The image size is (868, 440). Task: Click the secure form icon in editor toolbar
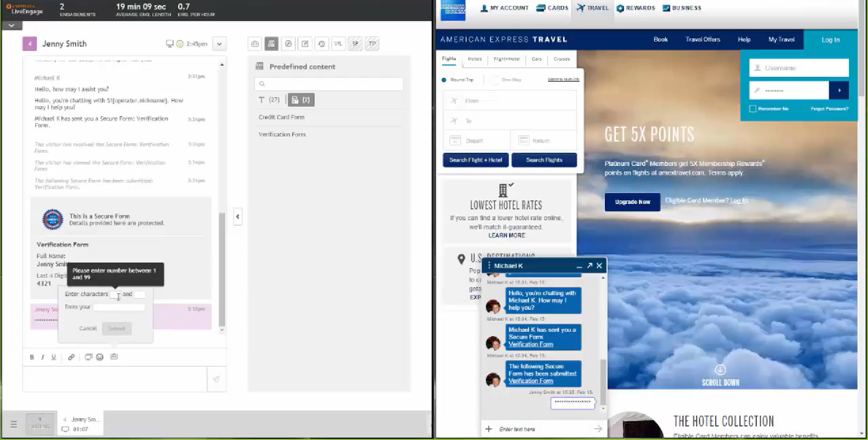click(x=114, y=357)
